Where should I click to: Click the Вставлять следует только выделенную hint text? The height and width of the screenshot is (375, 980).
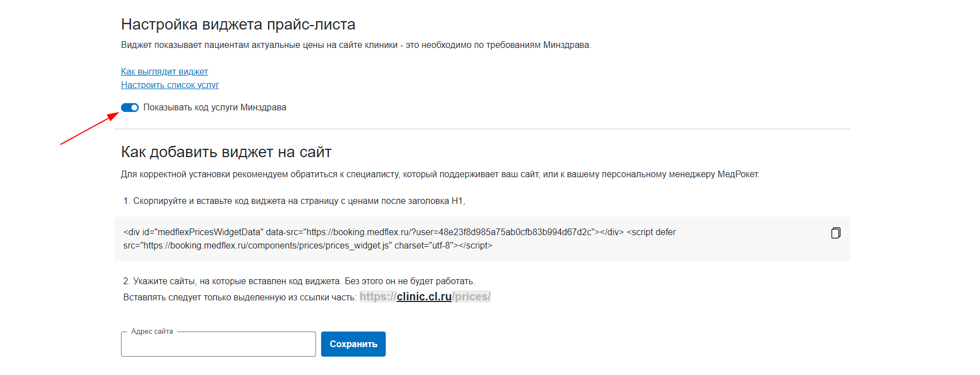(240, 297)
